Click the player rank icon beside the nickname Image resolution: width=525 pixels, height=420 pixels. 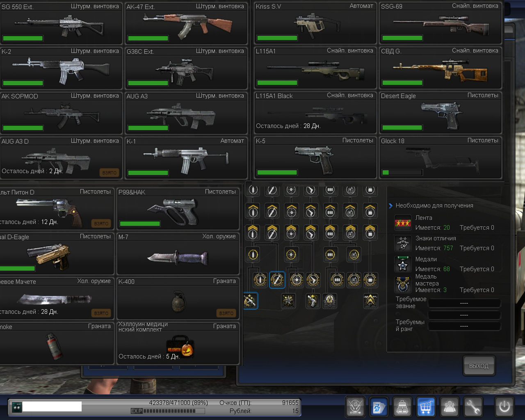pyautogui.click(x=16, y=407)
